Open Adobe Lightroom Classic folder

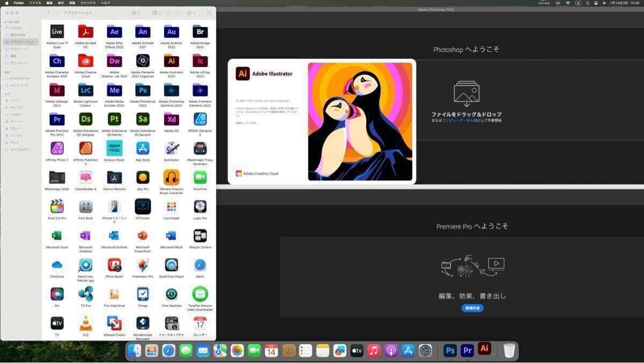[x=85, y=90]
